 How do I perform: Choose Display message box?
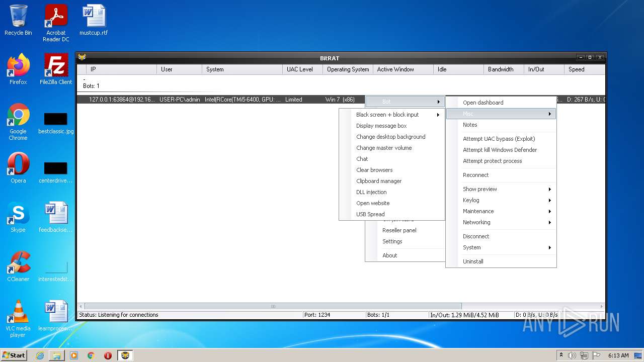tap(392, 126)
